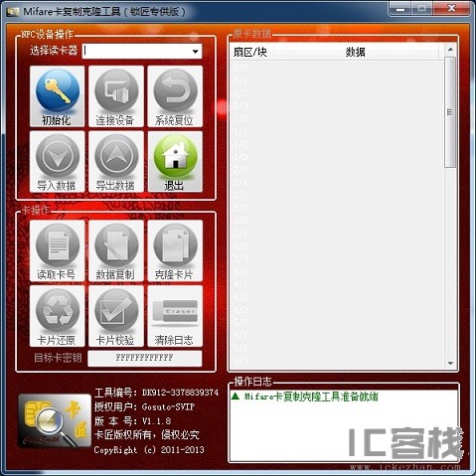Click the 扇区/块 column header

point(251,52)
